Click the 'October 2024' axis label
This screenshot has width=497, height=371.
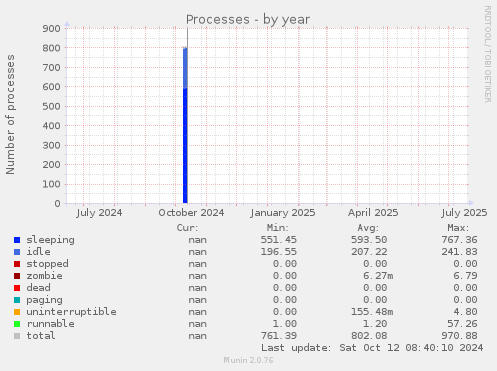[191, 213]
